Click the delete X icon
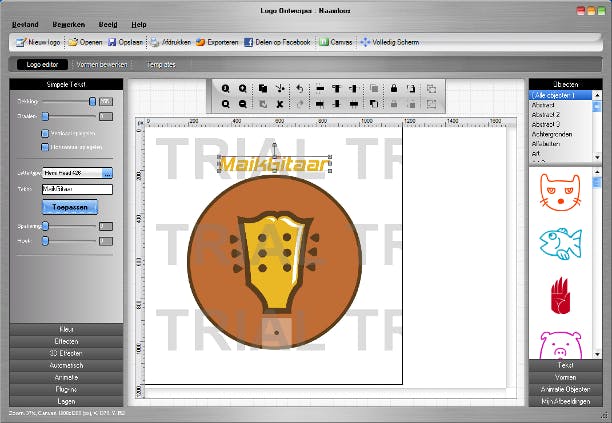The height and width of the screenshot is (423, 612). click(280, 104)
